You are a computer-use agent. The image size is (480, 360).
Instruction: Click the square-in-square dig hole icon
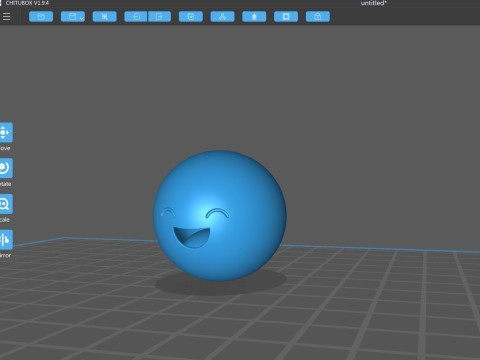[286, 17]
